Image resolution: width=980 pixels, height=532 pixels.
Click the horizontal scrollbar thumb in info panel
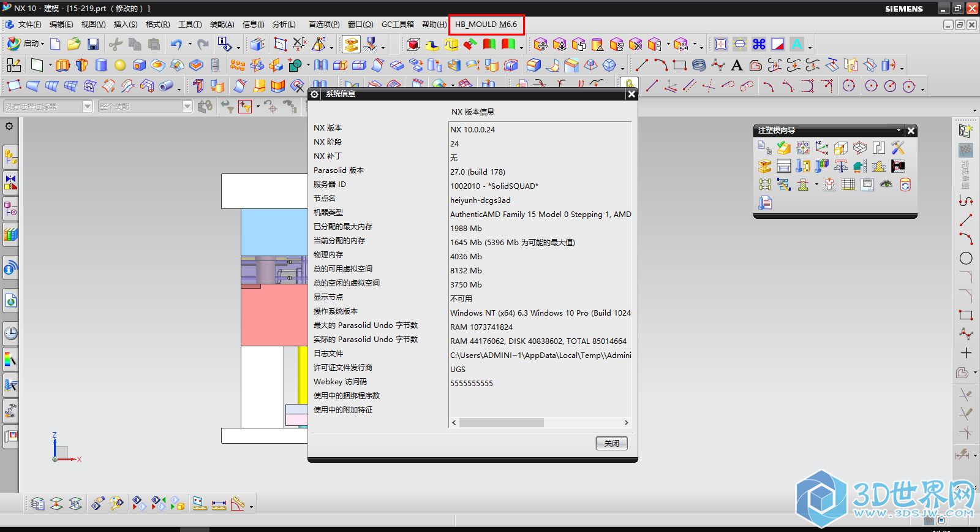502,423
